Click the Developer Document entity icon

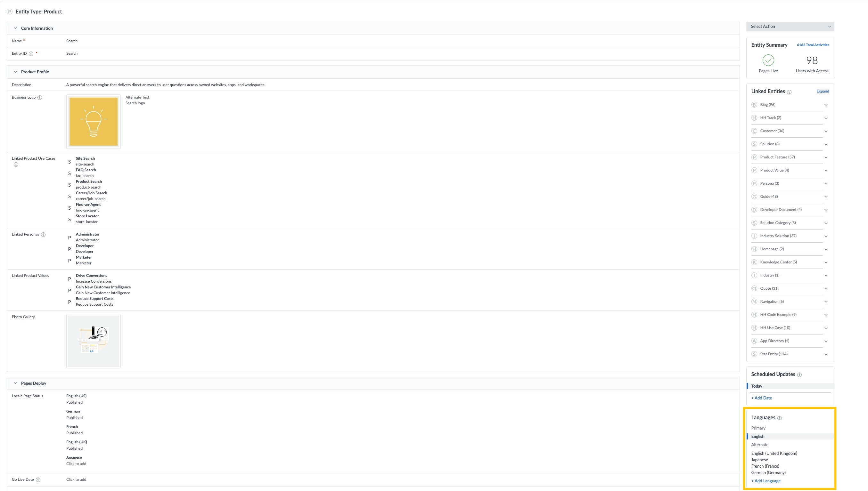754,209
